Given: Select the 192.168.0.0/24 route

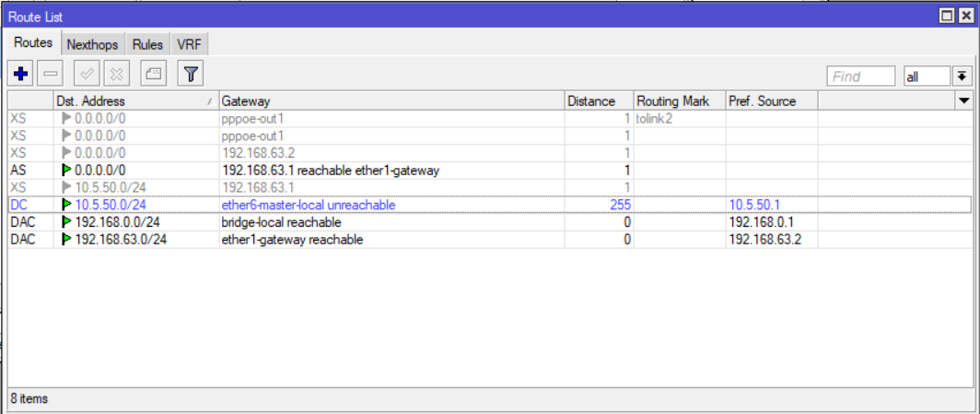Looking at the screenshot, I should click(489, 222).
